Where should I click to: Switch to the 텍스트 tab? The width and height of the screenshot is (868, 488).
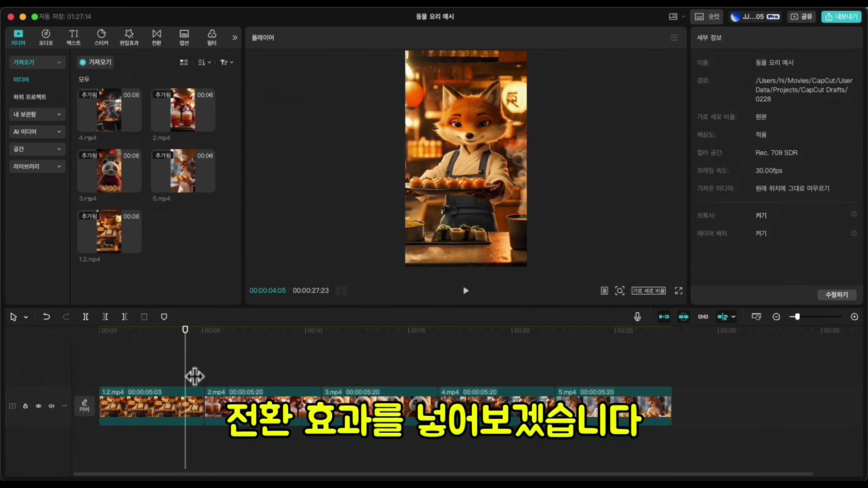74,37
